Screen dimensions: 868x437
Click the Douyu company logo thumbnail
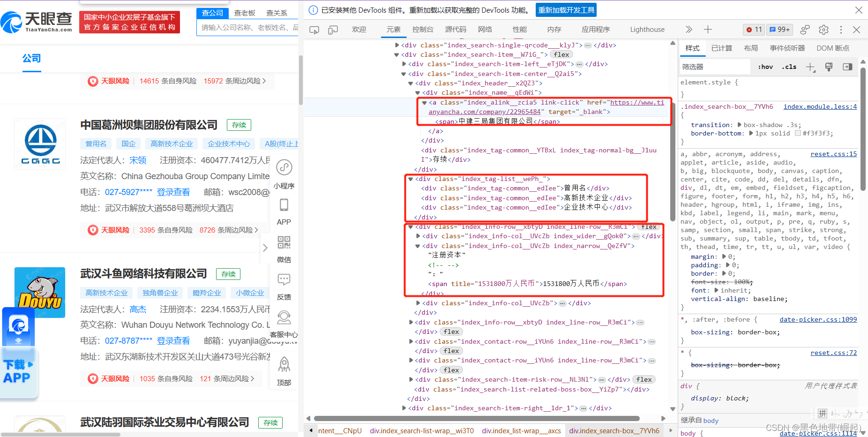(x=40, y=292)
